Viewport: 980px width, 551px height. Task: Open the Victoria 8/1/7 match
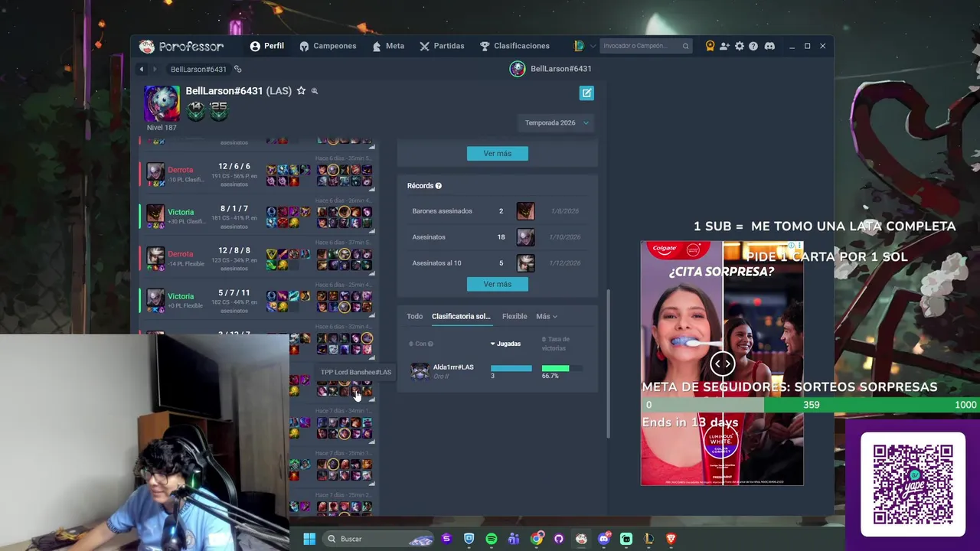(257, 217)
